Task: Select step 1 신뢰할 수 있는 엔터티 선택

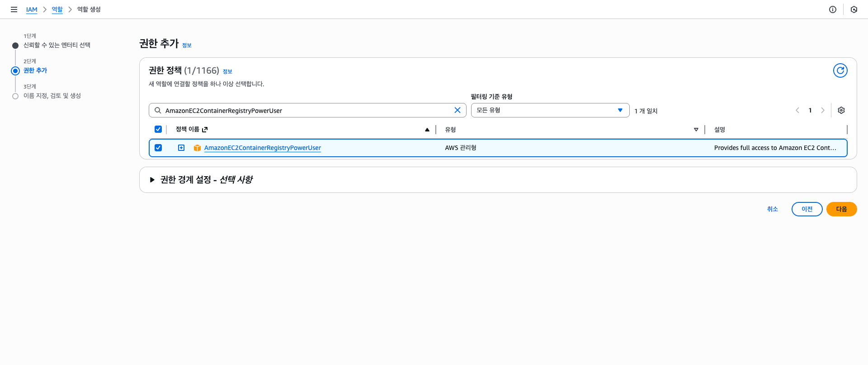Action: pos(57,45)
